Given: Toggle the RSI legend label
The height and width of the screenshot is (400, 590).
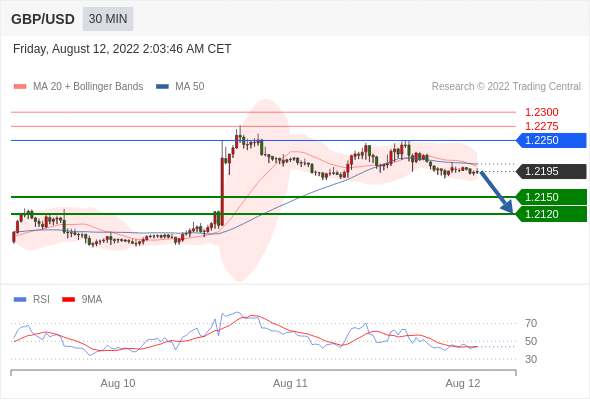Looking at the screenshot, I should pyautogui.click(x=41, y=300).
